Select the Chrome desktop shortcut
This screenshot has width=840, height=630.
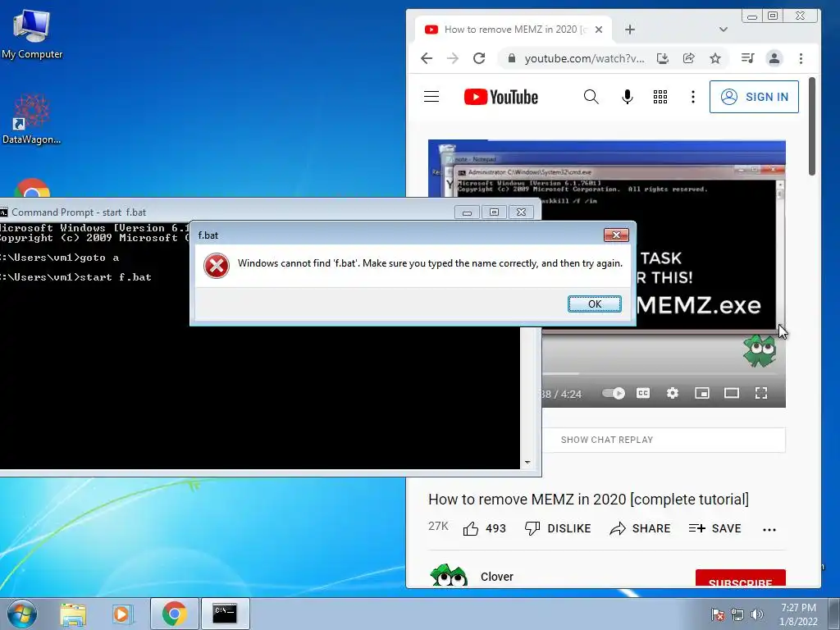(32, 188)
